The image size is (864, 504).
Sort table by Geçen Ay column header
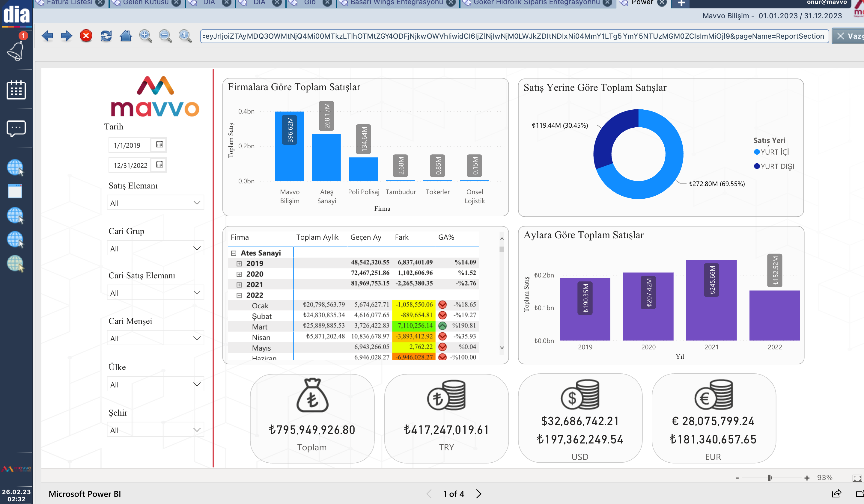click(x=365, y=237)
